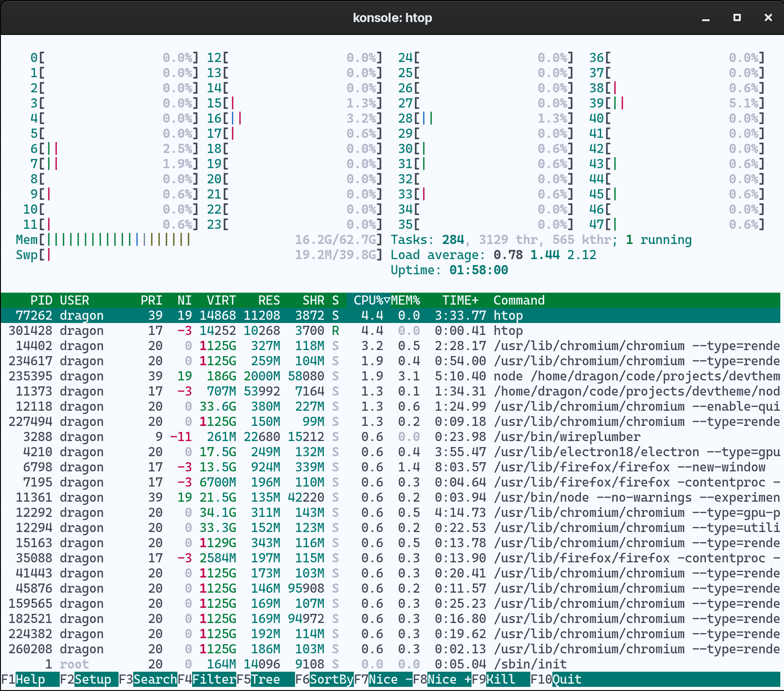784x691 pixels.
Task: Select chromium process row with PID 41443
Action: pos(391,573)
